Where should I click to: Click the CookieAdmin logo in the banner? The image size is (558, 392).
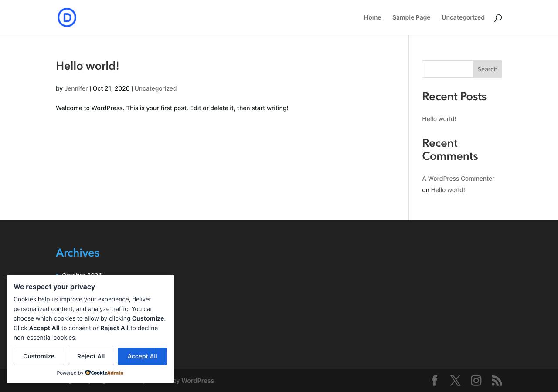pos(104,373)
